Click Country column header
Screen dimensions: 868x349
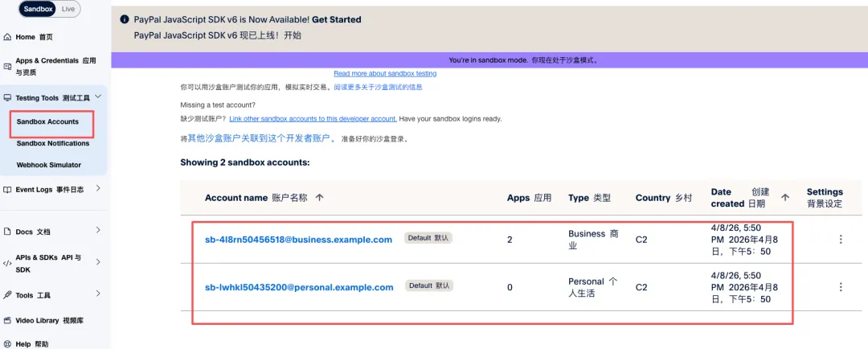click(x=664, y=198)
